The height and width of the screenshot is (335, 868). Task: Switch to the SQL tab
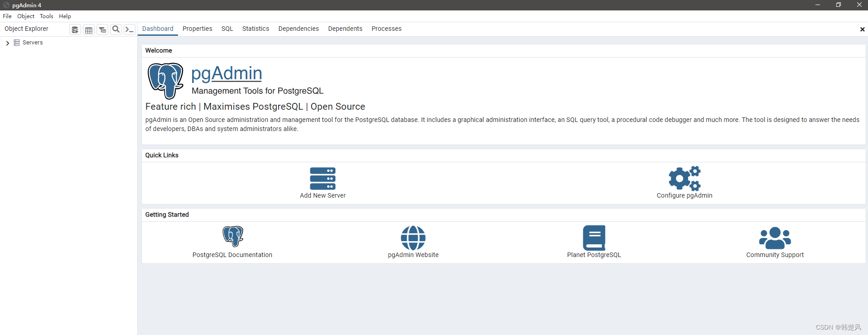tap(227, 29)
